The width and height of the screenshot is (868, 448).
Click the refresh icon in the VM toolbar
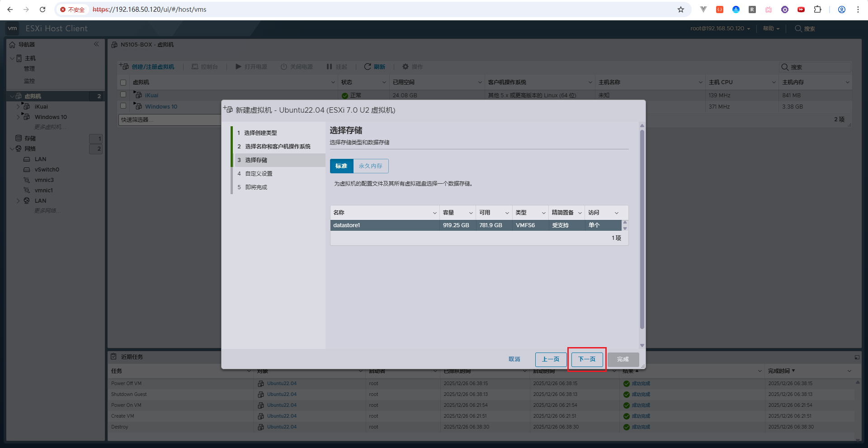(x=368, y=67)
